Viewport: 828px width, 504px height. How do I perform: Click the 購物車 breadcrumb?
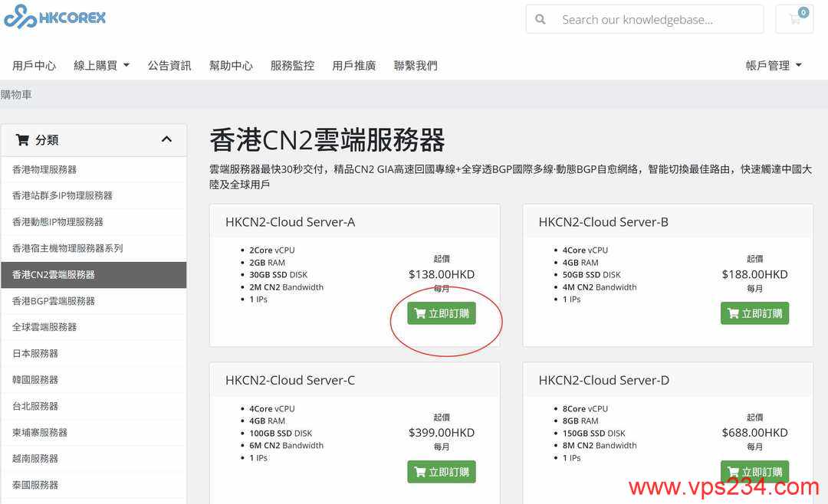[x=16, y=94]
